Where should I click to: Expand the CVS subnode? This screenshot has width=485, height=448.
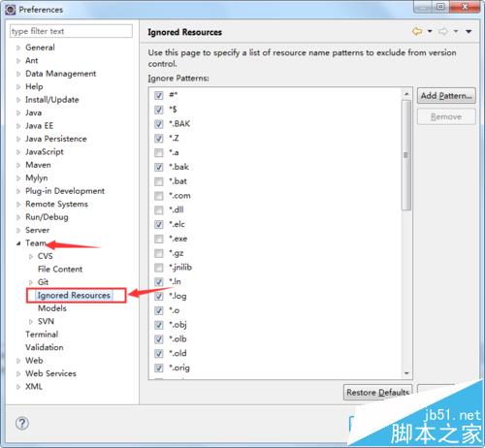click(x=31, y=257)
